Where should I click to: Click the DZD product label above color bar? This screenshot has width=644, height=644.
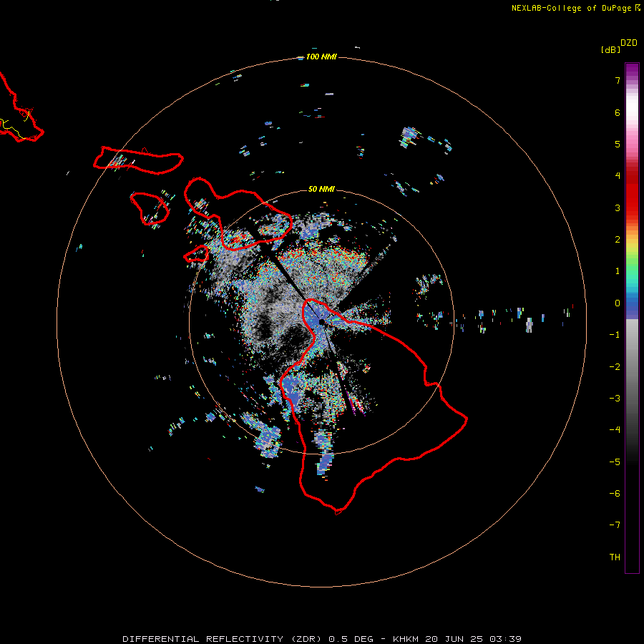(629, 43)
